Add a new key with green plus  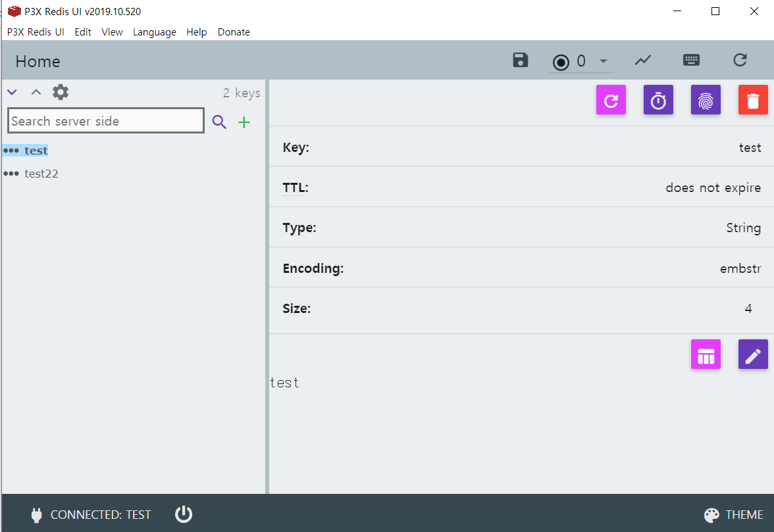[x=244, y=122]
